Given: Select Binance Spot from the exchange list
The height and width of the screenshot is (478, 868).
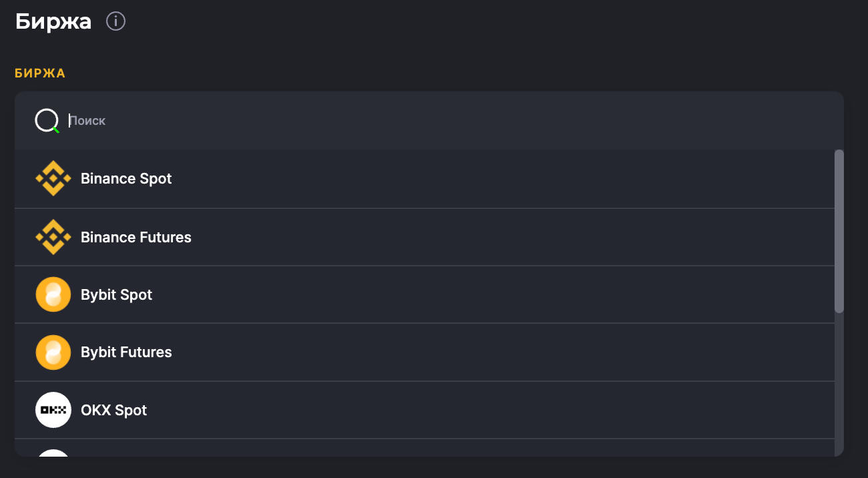Looking at the screenshot, I should tap(126, 179).
